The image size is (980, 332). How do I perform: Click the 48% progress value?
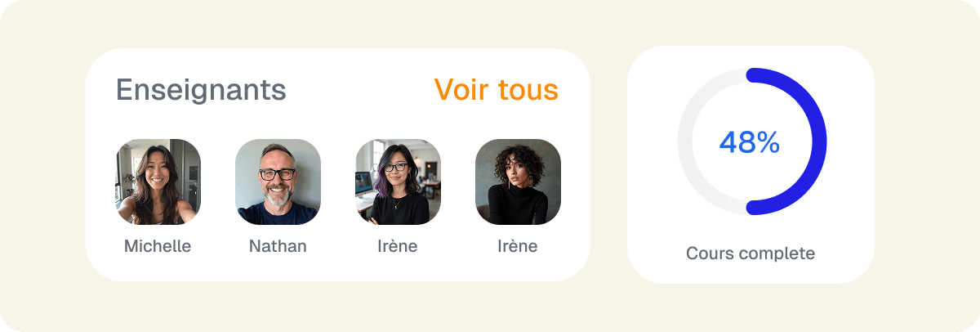pyautogui.click(x=750, y=143)
